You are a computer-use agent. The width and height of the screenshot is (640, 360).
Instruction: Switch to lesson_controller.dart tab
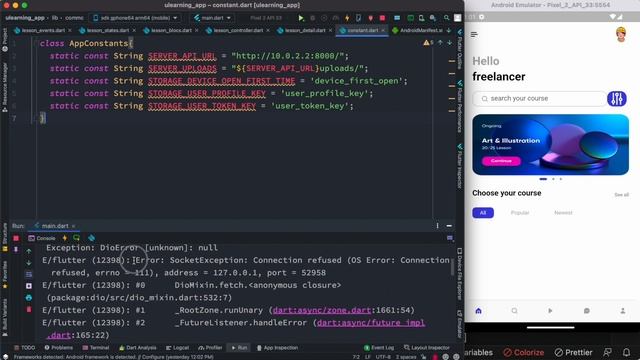[238, 31]
